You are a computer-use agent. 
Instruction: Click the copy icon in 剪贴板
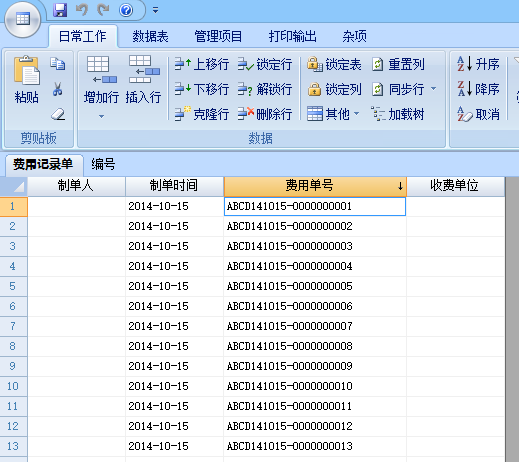click(58, 64)
